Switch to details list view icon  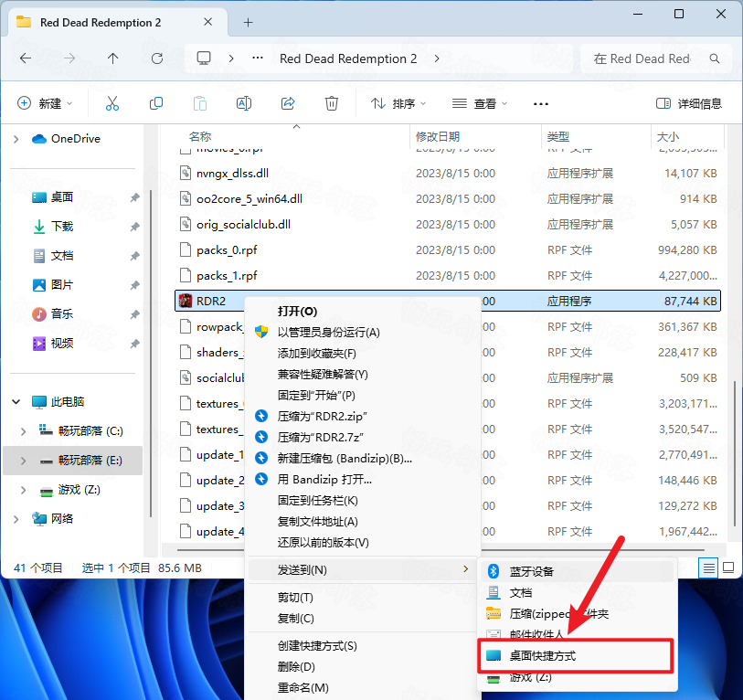[x=708, y=567]
